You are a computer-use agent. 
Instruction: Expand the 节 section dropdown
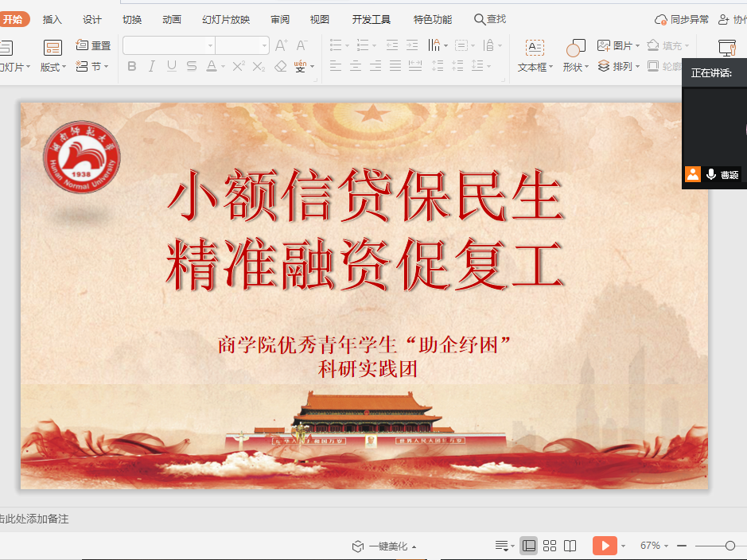click(107, 67)
